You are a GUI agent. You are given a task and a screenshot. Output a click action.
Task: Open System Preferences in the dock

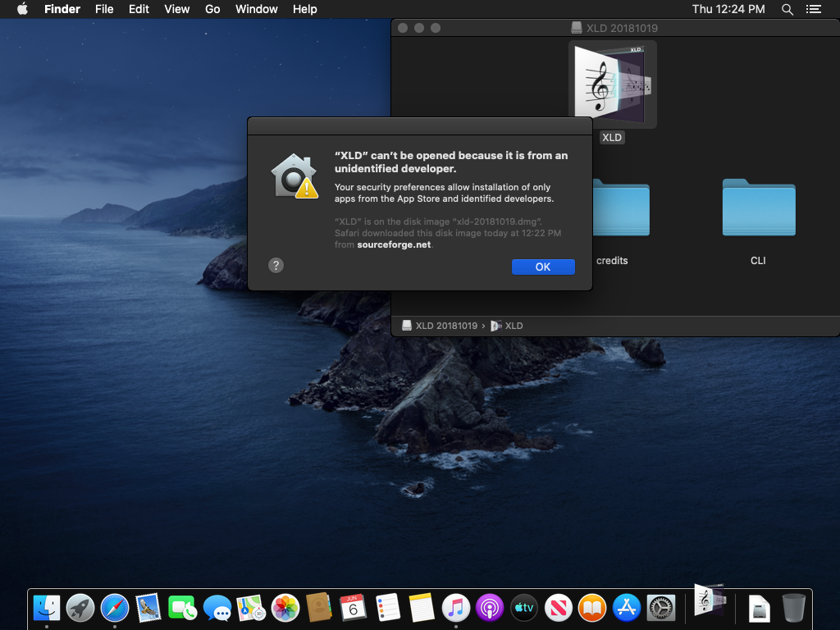(x=660, y=608)
